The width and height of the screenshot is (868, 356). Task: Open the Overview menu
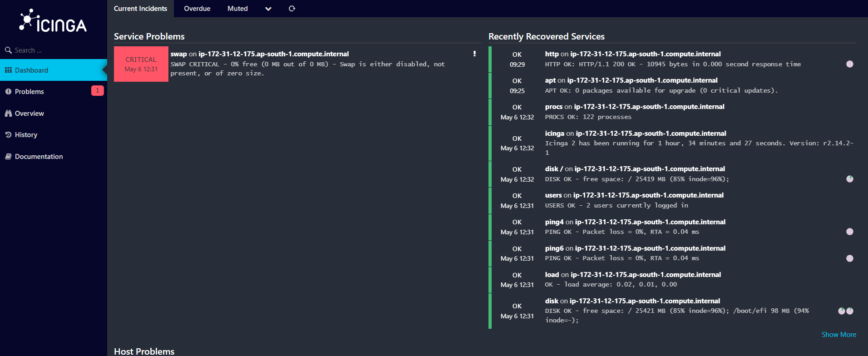[30, 114]
